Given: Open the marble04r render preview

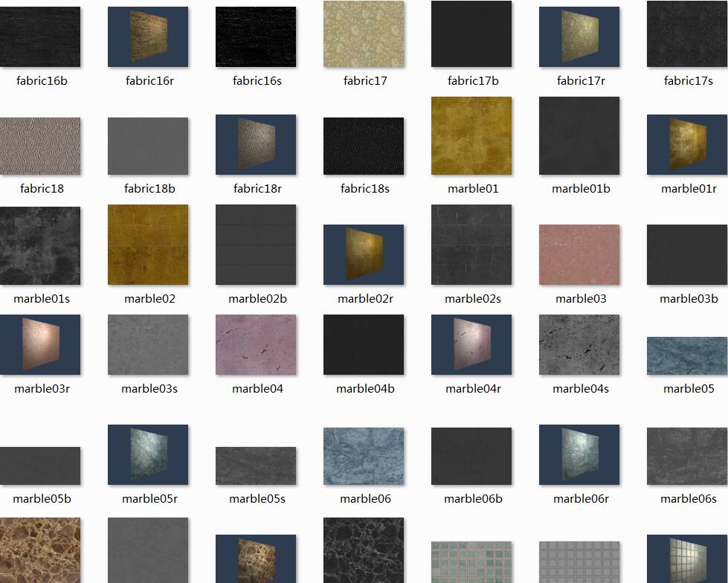Looking at the screenshot, I should click(x=471, y=345).
